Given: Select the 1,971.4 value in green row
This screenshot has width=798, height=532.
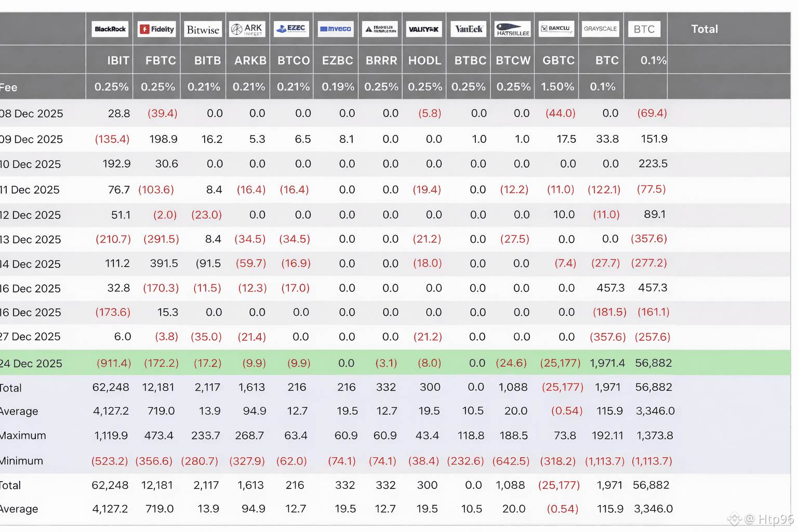Looking at the screenshot, I should (x=607, y=364).
